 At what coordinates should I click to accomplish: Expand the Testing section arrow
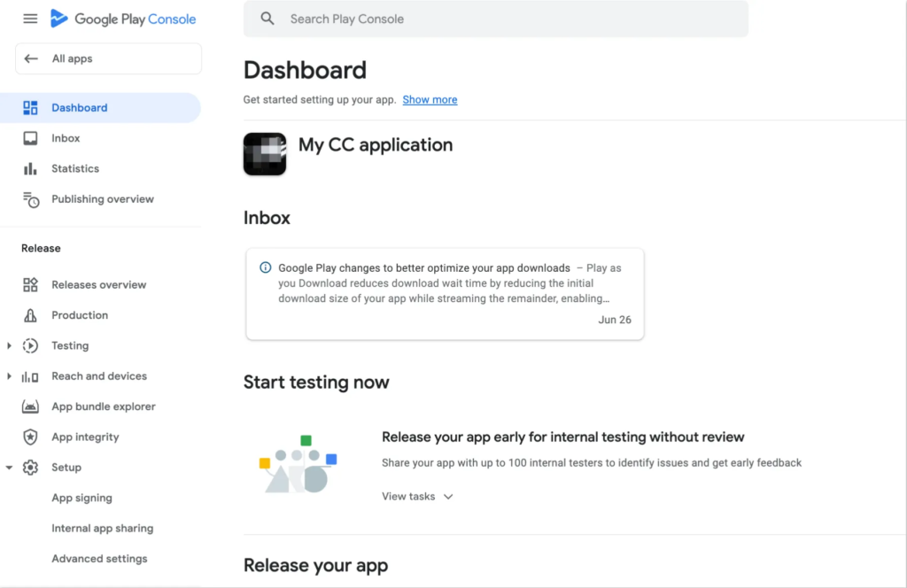point(10,345)
